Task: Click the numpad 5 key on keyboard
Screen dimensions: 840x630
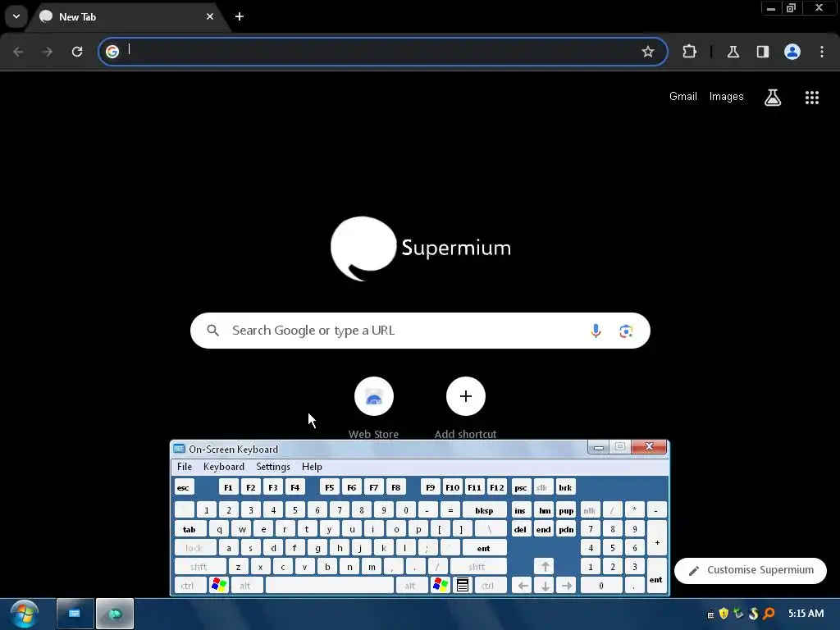Action: 612,548
